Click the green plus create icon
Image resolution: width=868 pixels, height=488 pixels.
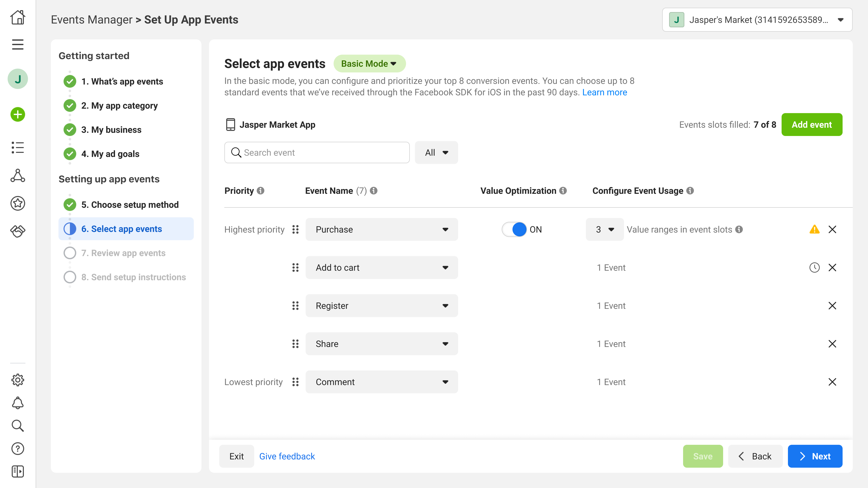pos(18,115)
